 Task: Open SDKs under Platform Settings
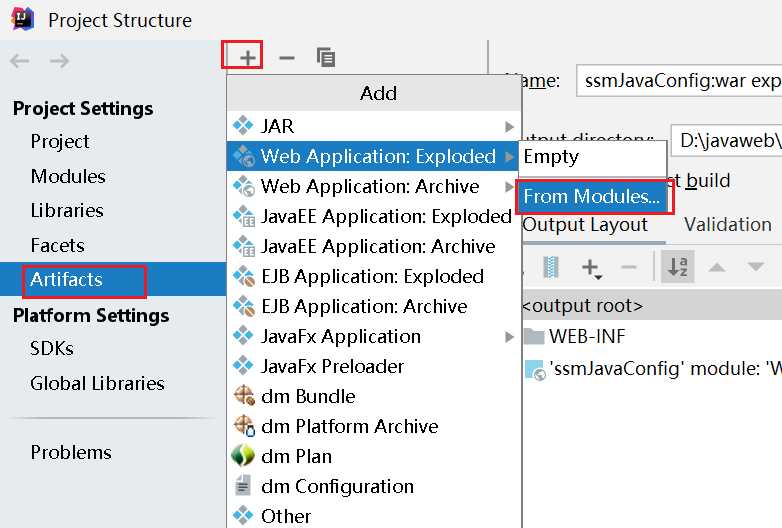(x=51, y=348)
